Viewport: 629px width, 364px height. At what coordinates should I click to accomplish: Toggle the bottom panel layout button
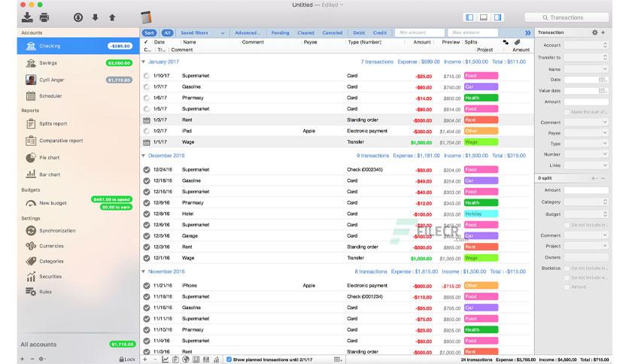coord(484,17)
